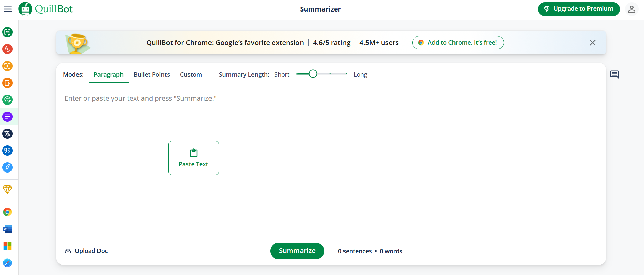Click the '0 sentences' counter text
Image resolution: width=644 pixels, height=275 pixels.
click(355, 251)
